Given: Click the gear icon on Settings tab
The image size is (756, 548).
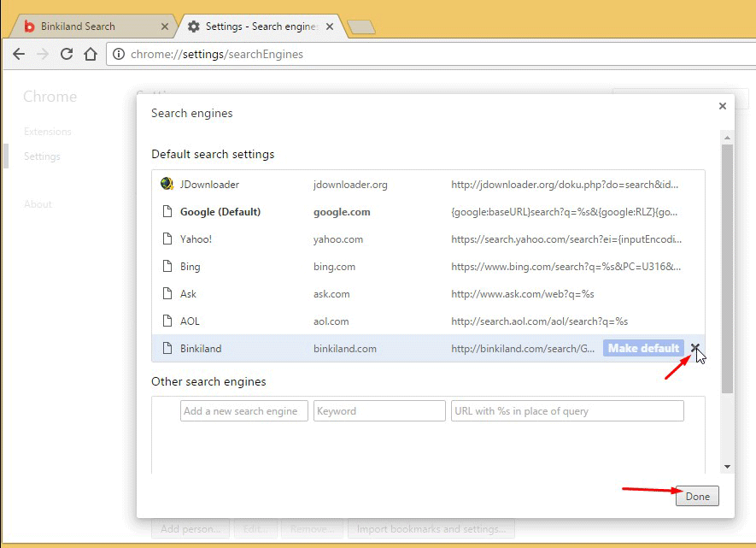Looking at the screenshot, I should coord(194,27).
